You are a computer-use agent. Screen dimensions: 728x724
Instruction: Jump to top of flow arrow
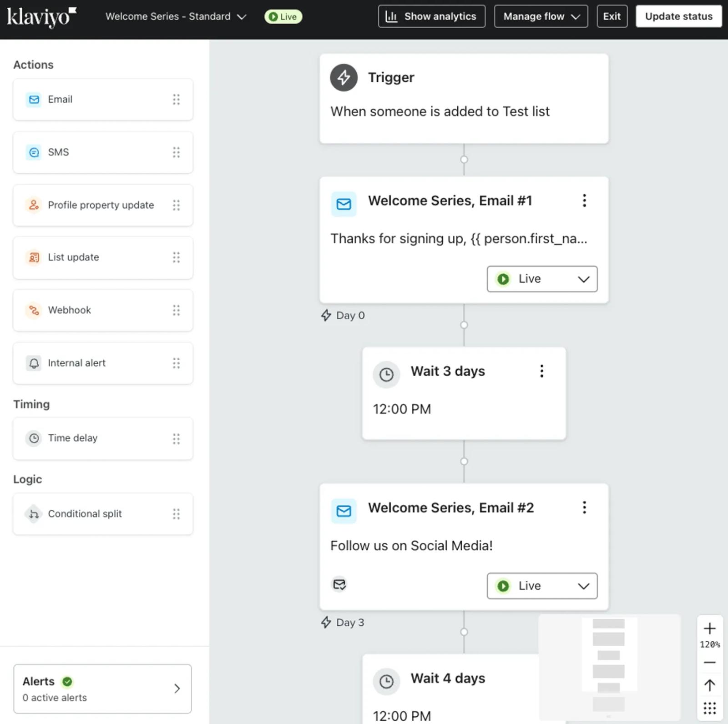[709, 685]
